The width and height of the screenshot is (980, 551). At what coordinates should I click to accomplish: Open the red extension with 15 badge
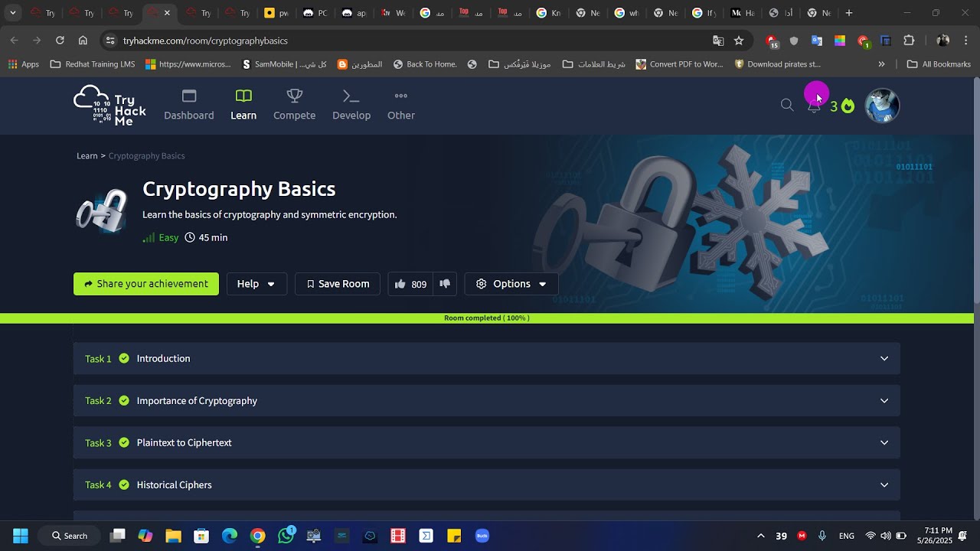tap(772, 41)
